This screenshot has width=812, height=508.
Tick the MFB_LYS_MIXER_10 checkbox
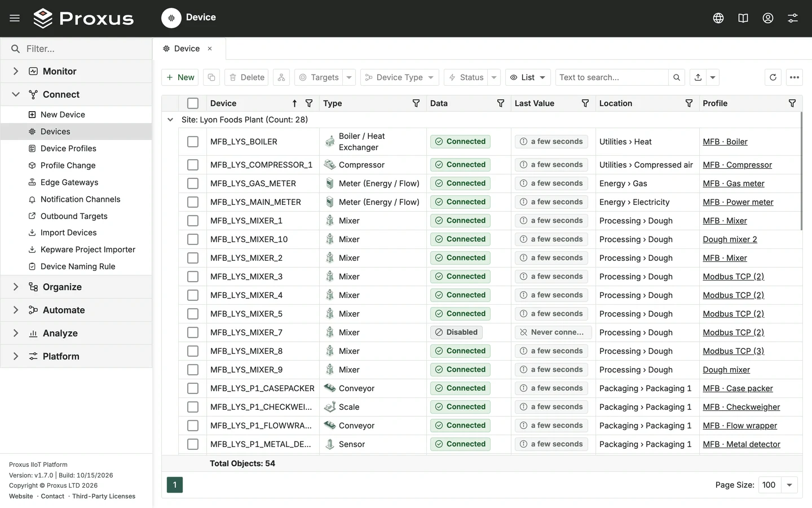click(193, 239)
